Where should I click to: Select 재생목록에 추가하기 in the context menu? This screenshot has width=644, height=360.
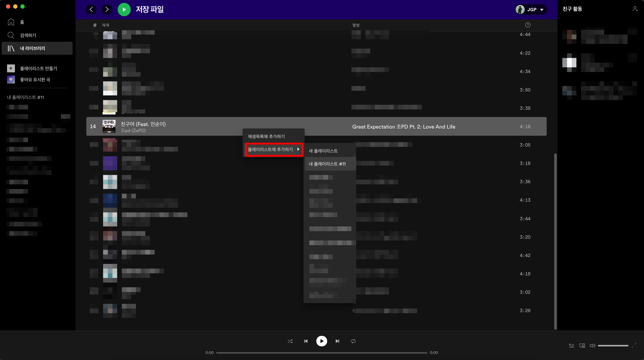(266, 136)
